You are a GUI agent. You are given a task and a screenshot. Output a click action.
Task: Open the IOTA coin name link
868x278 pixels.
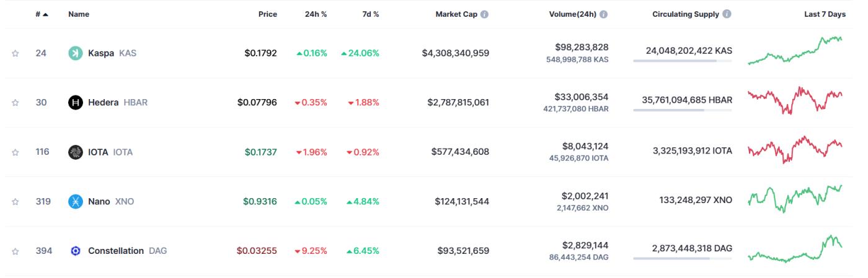99,152
